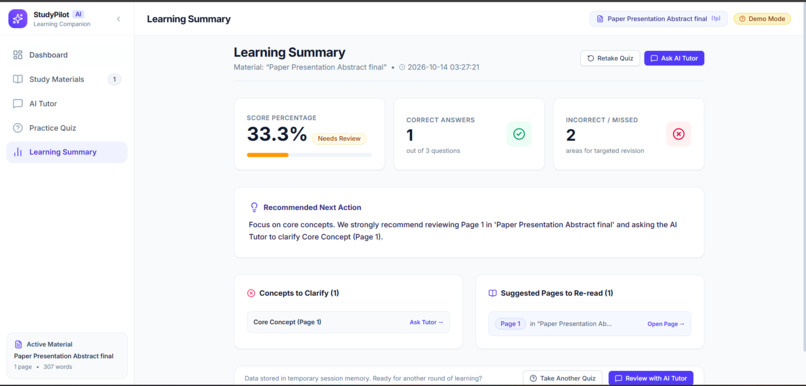Click the Ask AI Tutor button

(x=674, y=58)
